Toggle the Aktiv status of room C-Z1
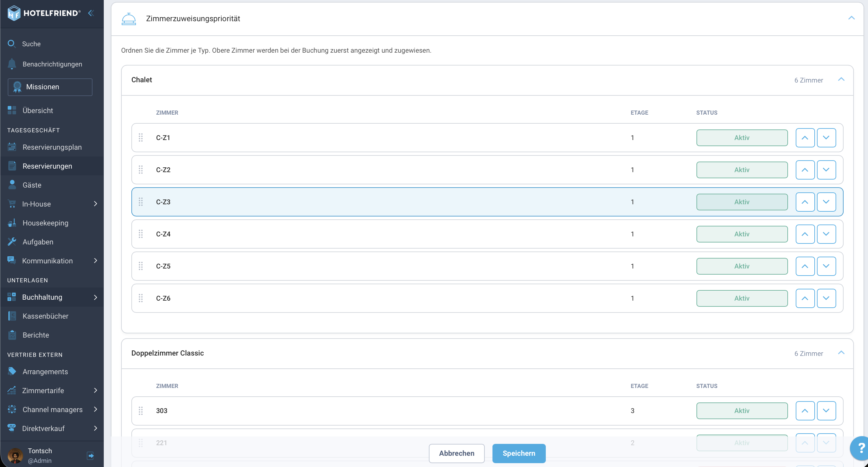868x467 pixels. (742, 138)
